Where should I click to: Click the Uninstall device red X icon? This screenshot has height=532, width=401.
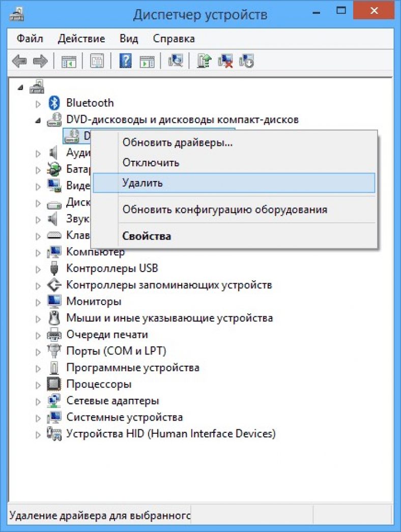coord(225,61)
